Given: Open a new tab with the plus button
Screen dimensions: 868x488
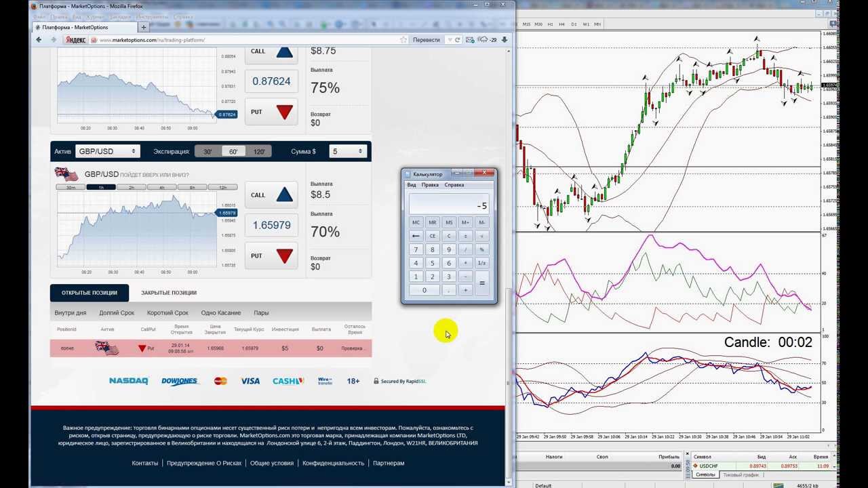Looking at the screenshot, I should click(144, 27).
